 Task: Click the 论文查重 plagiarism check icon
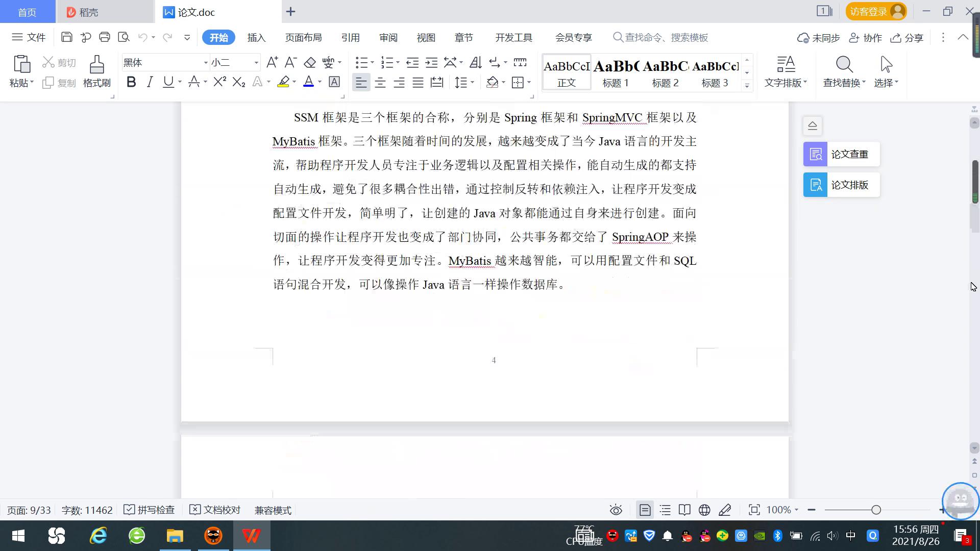[x=815, y=154]
